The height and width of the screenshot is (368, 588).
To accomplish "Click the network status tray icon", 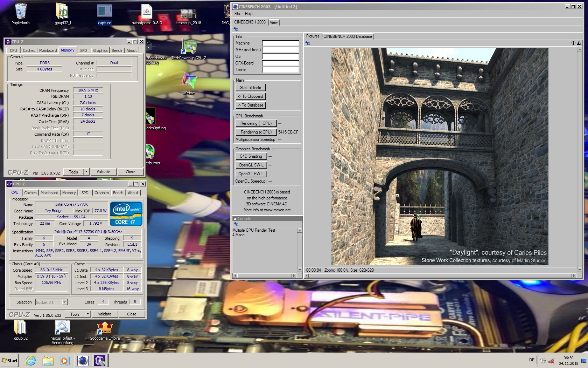I will (551, 361).
